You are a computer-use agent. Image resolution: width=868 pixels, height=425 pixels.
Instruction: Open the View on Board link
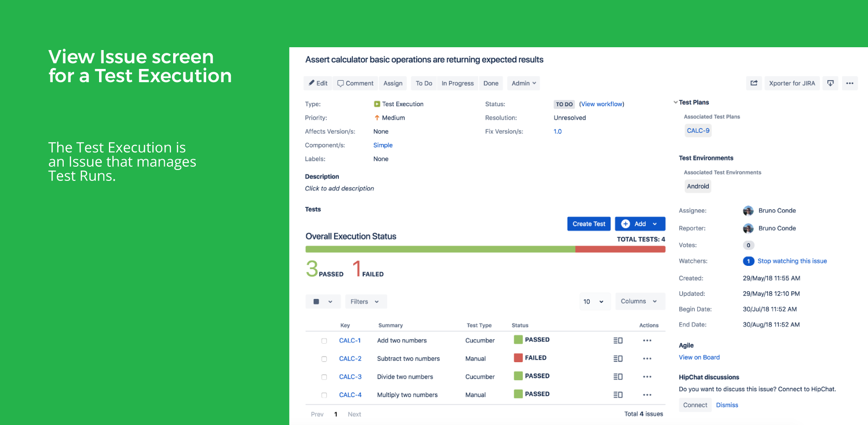point(699,357)
